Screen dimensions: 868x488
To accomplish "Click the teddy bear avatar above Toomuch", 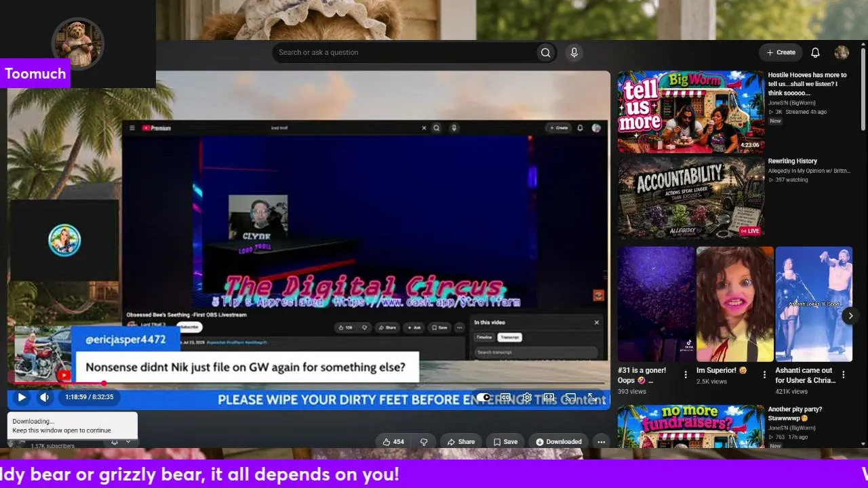I will click(78, 43).
